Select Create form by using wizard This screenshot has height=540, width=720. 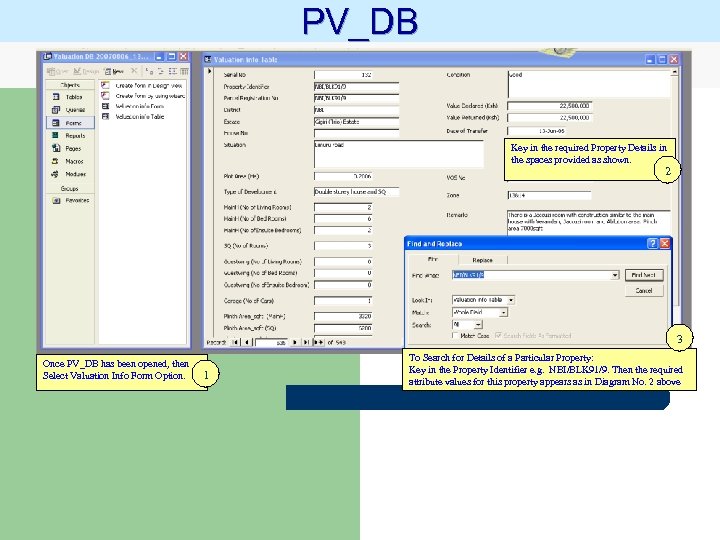click(x=144, y=96)
